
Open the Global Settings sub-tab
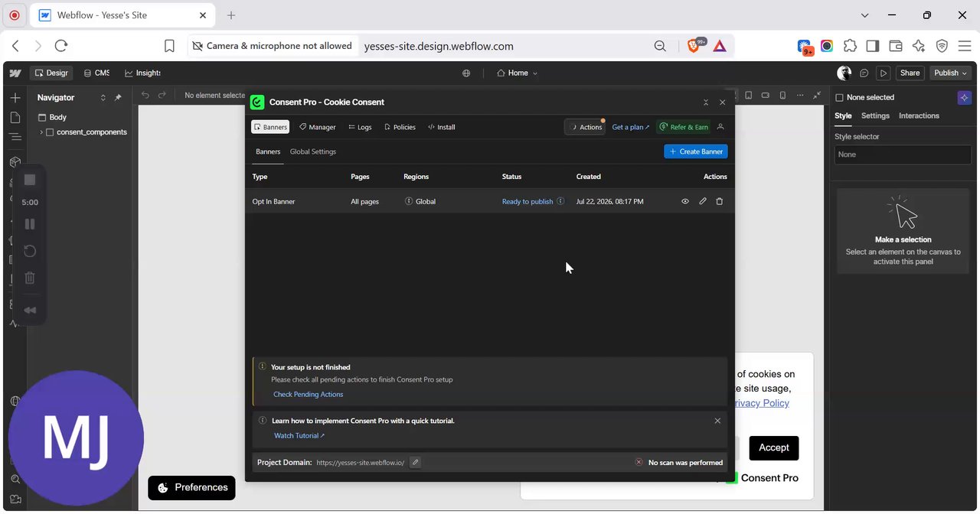click(x=313, y=151)
